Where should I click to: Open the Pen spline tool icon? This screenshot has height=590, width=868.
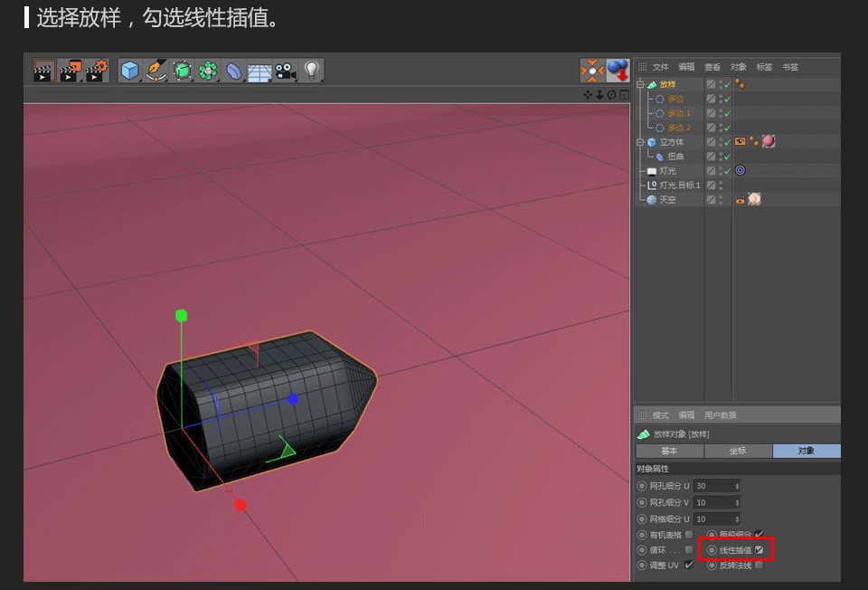point(155,71)
